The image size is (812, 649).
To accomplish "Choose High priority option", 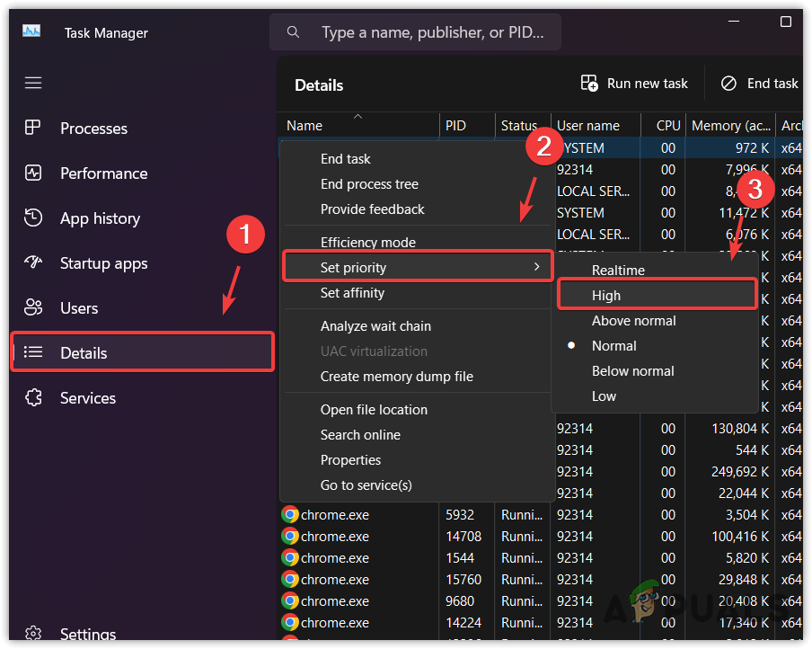I will pyautogui.click(x=606, y=295).
